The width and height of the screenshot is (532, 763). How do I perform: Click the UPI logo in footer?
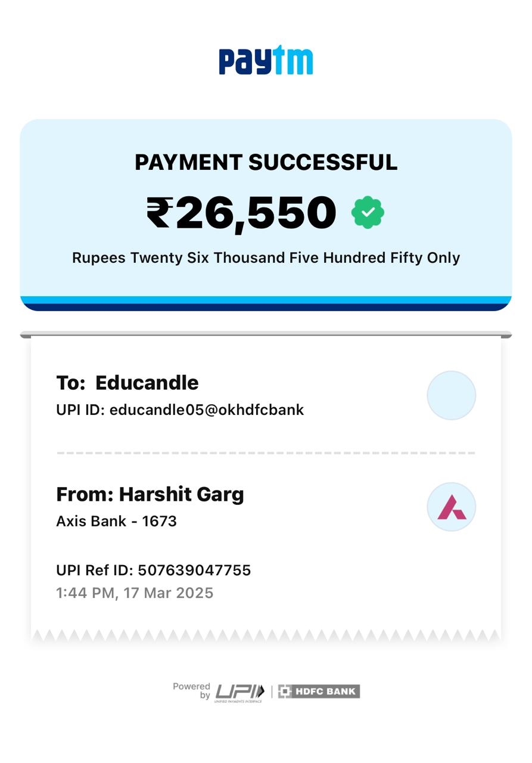[x=239, y=691]
